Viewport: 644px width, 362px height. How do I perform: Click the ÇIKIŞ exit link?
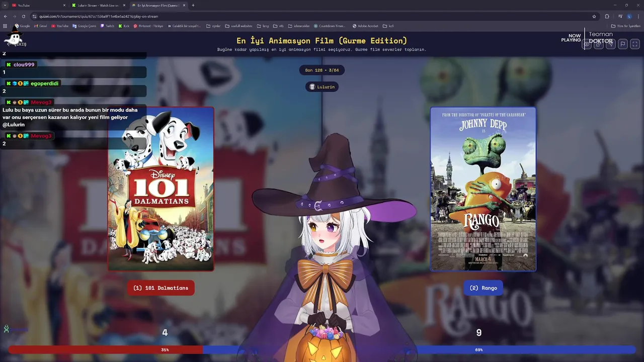17,44
